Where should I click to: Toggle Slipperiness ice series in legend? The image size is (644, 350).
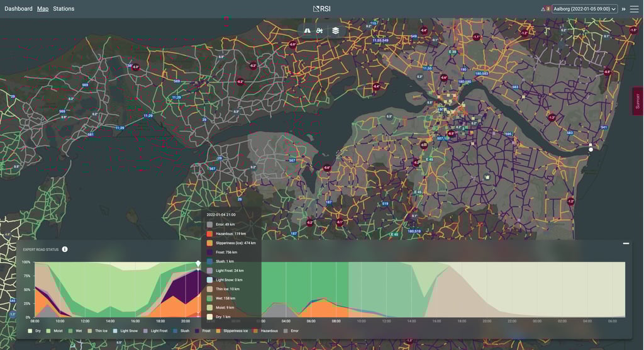[x=232, y=330]
